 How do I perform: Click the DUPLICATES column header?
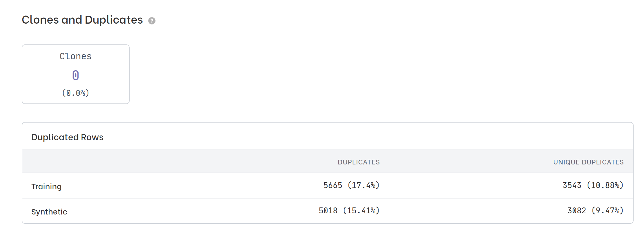[359, 162]
